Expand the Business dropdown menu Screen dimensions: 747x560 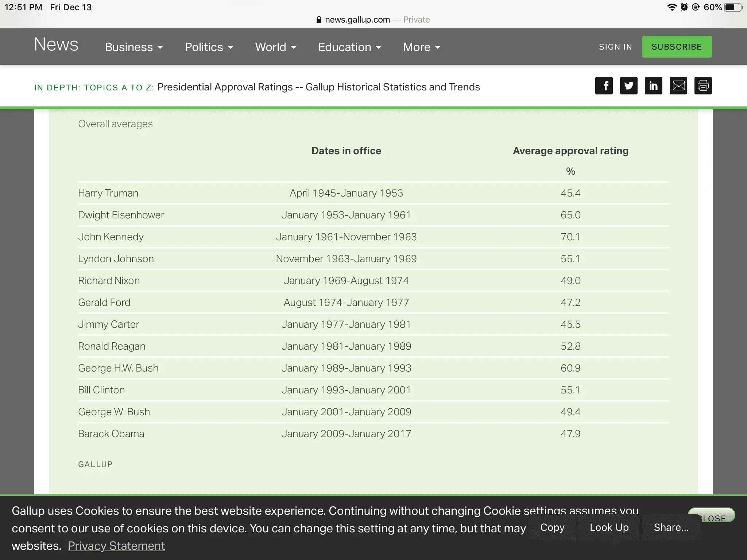click(134, 47)
